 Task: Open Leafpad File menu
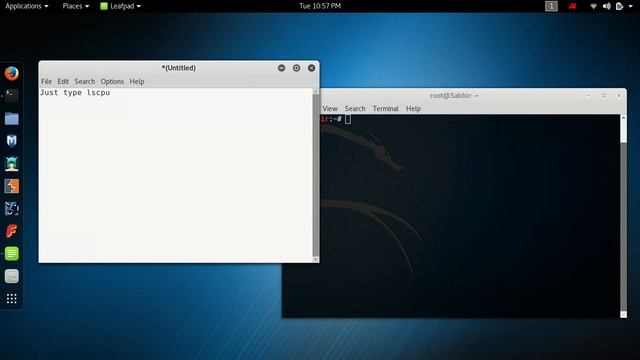46,82
